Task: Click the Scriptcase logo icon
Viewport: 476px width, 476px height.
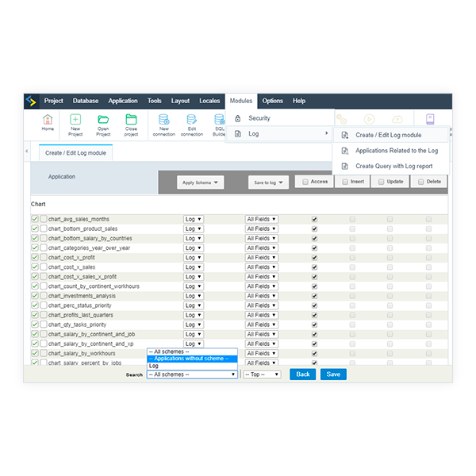Action: [x=31, y=101]
